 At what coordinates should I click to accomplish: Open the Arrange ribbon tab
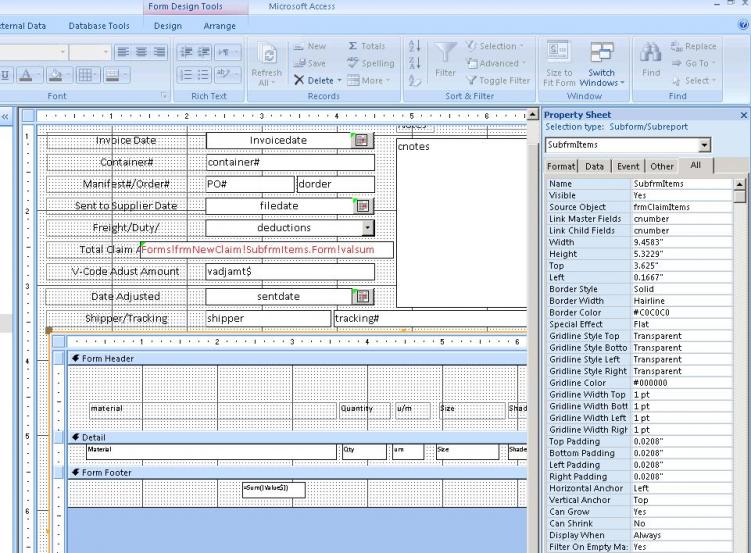coord(219,26)
